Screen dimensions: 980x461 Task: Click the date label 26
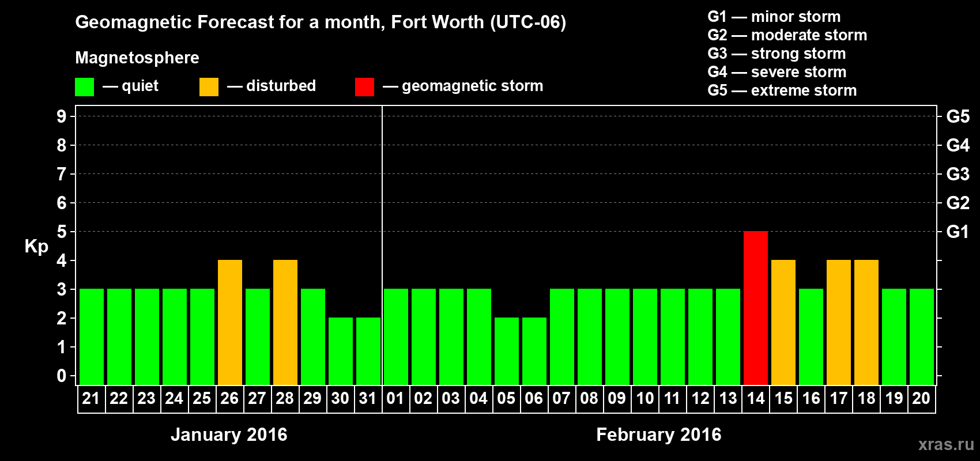click(x=229, y=398)
